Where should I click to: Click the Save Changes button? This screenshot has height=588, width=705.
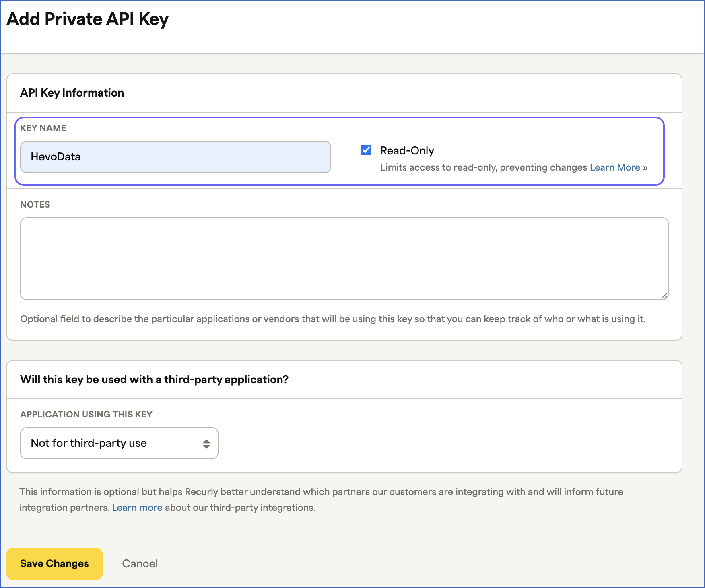(54, 563)
